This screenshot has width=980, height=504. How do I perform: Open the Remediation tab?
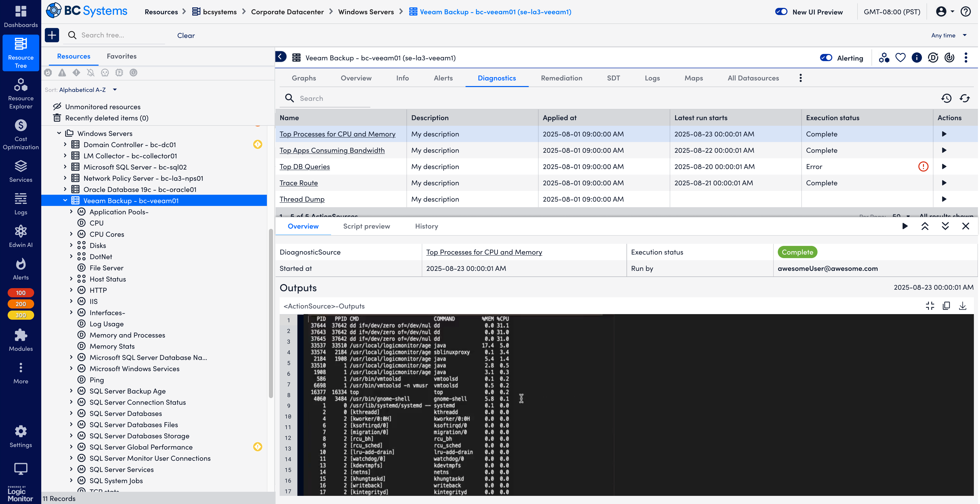tap(561, 78)
